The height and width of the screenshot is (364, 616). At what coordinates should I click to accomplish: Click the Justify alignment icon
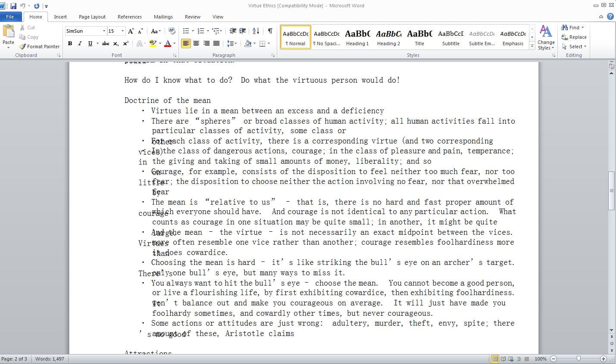pos(216,44)
